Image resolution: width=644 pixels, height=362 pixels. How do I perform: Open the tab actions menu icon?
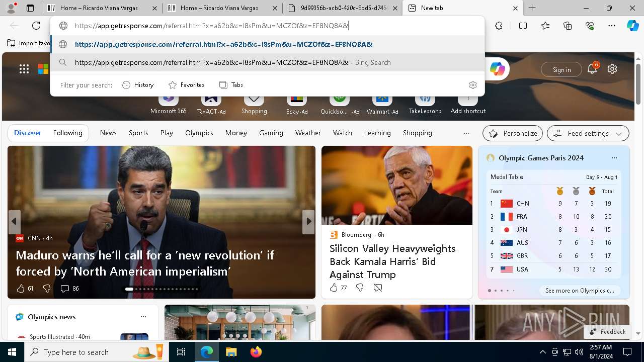pos(30,8)
